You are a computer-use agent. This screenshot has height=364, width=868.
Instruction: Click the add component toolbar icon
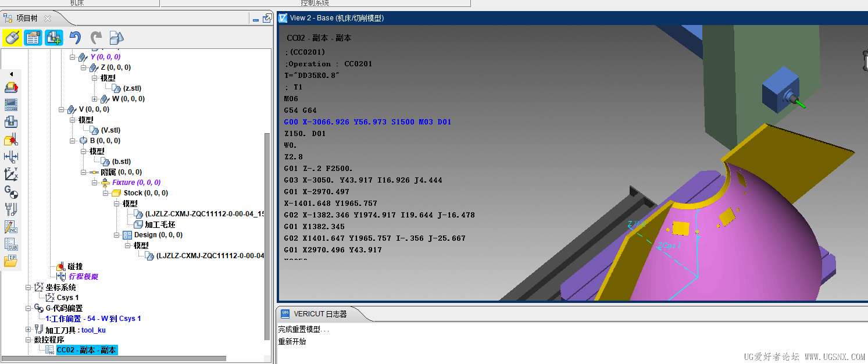[53, 38]
